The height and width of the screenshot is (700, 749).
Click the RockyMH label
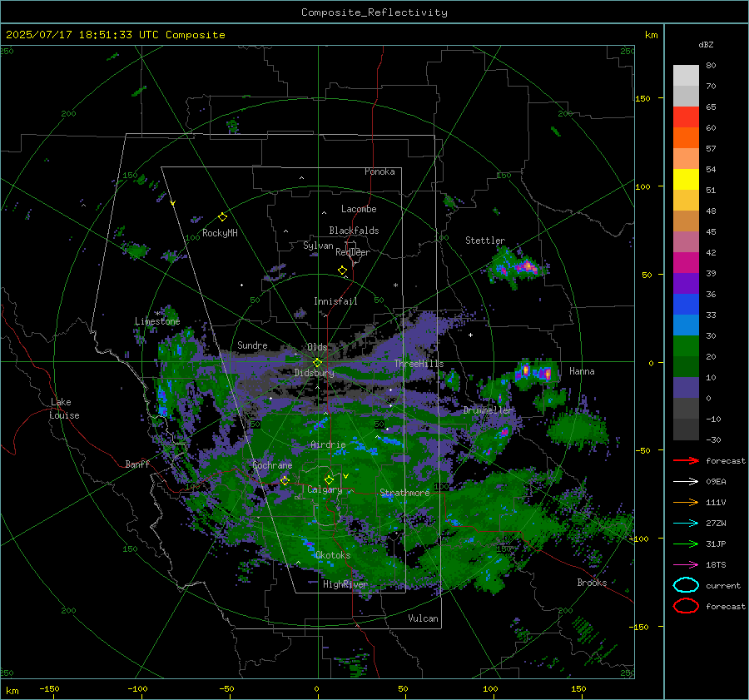coord(220,233)
